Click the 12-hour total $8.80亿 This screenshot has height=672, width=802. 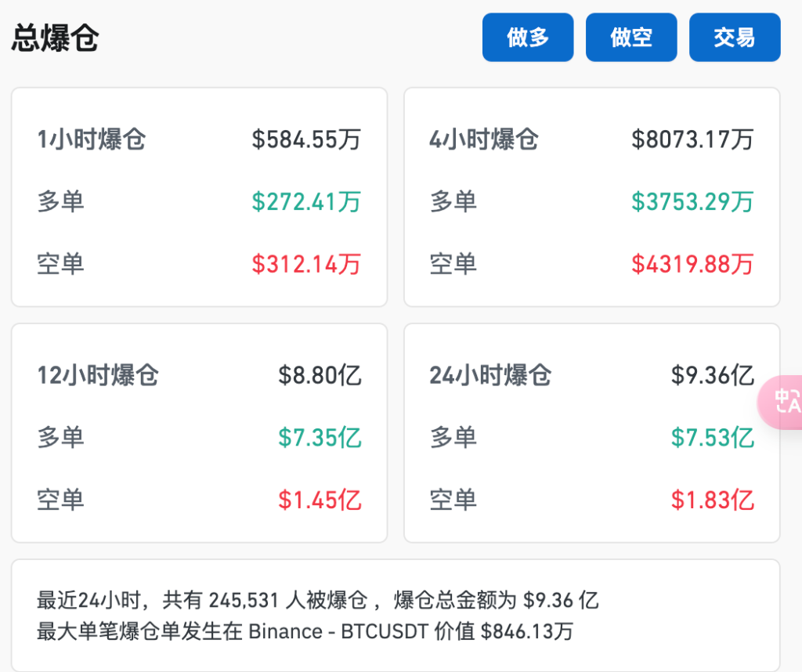tap(320, 375)
